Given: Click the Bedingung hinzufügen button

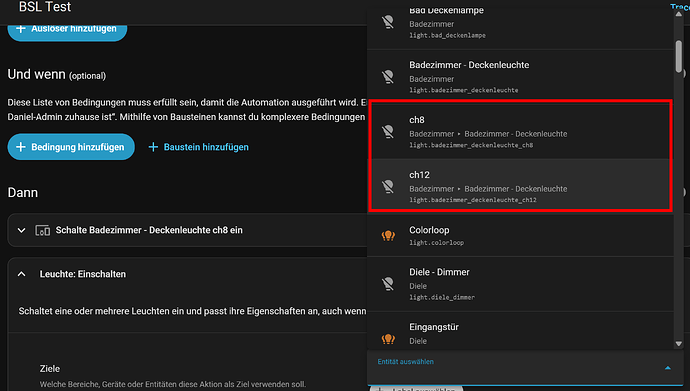Looking at the screenshot, I should [x=71, y=147].
